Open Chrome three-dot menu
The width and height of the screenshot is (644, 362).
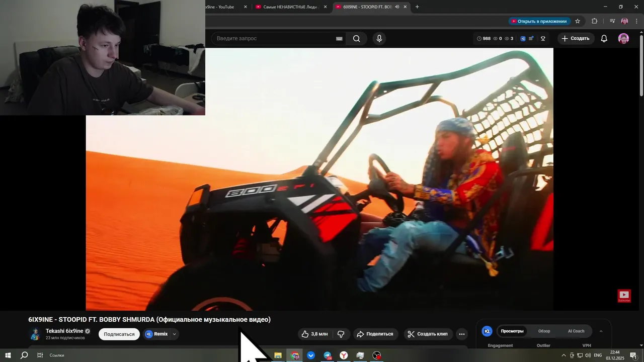tap(637, 21)
